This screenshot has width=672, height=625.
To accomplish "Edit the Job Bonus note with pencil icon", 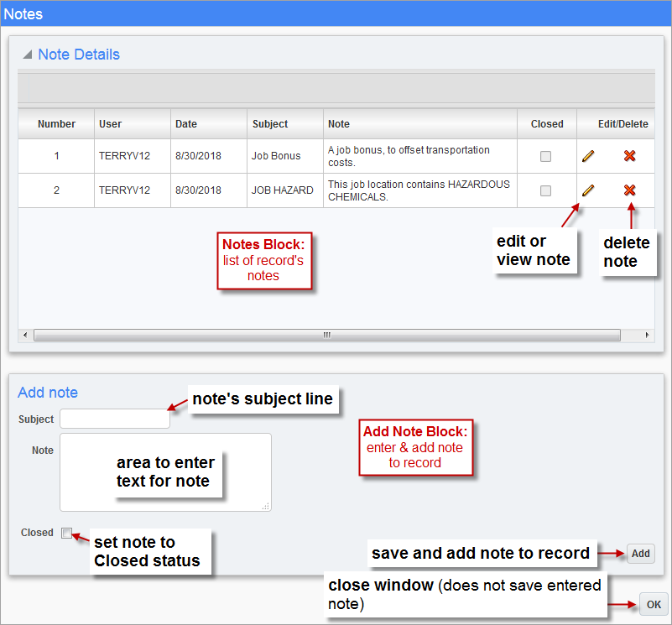I will (x=588, y=156).
